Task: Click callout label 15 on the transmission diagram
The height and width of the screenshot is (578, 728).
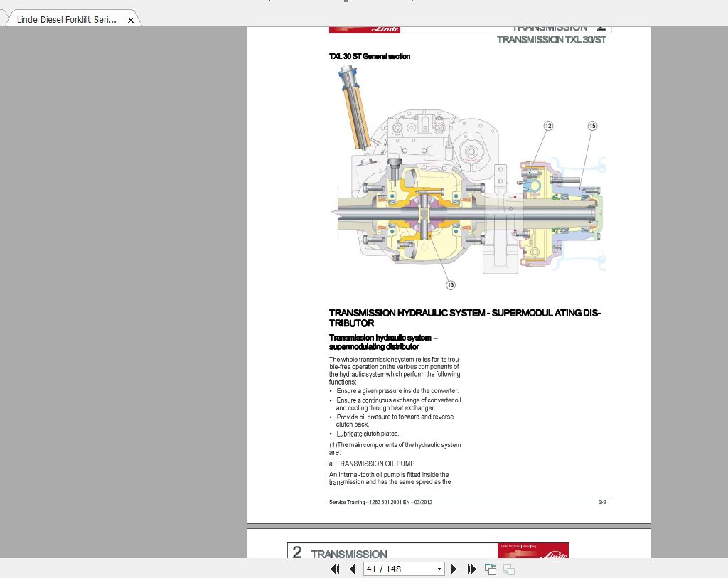Action: coord(592,125)
